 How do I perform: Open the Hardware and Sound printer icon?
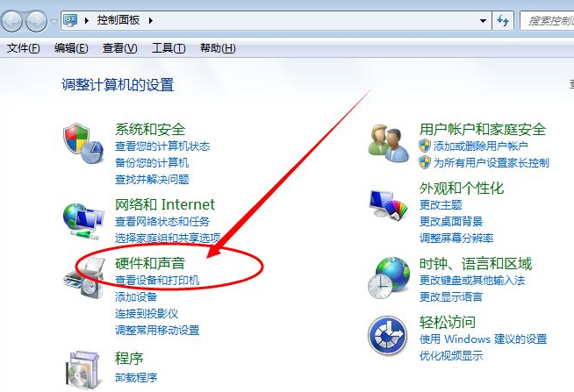84,278
